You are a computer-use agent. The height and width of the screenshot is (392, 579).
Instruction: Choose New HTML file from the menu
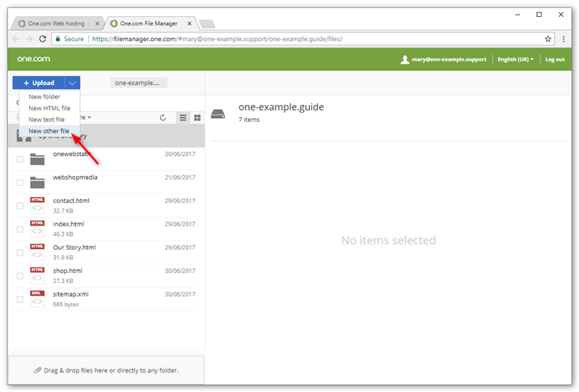pyautogui.click(x=49, y=108)
